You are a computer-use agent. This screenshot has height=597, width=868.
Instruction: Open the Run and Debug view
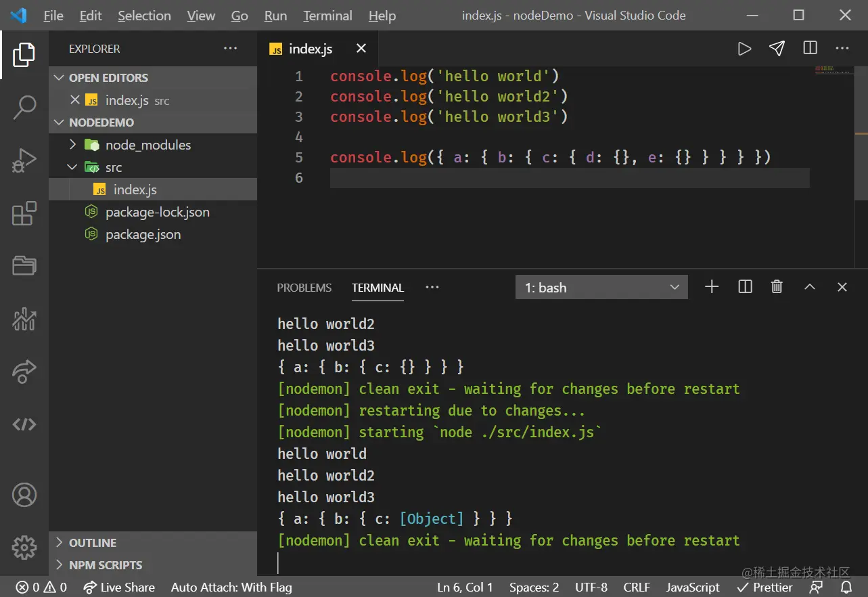click(24, 161)
